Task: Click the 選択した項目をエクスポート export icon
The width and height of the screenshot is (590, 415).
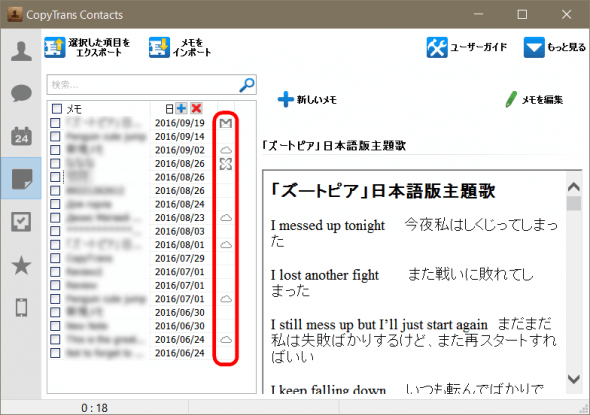Action: [x=55, y=47]
